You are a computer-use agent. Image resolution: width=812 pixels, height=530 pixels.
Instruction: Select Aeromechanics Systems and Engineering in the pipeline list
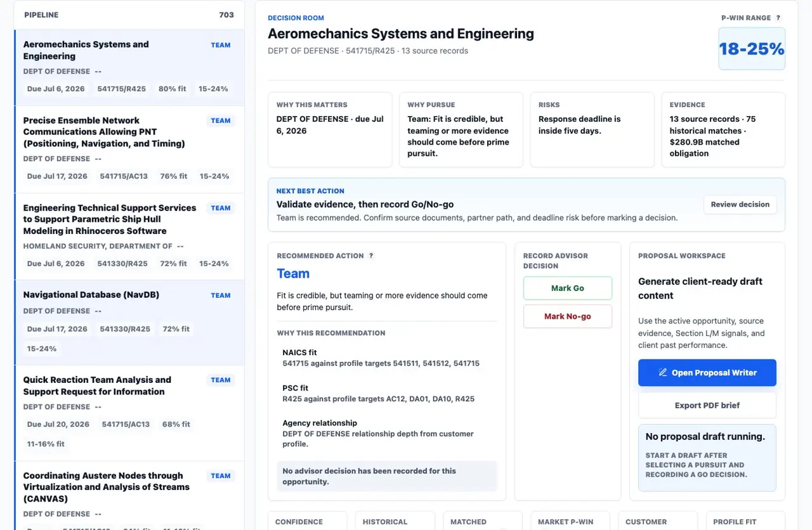[129, 68]
